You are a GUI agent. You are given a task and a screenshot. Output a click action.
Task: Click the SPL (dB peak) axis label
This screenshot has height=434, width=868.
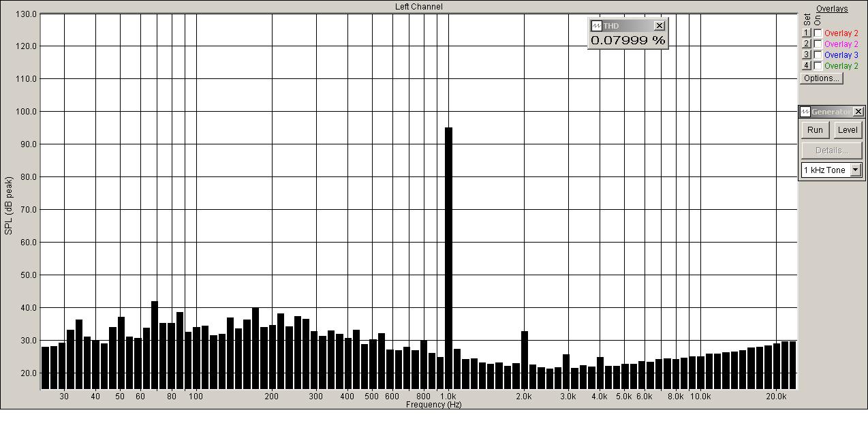point(9,206)
